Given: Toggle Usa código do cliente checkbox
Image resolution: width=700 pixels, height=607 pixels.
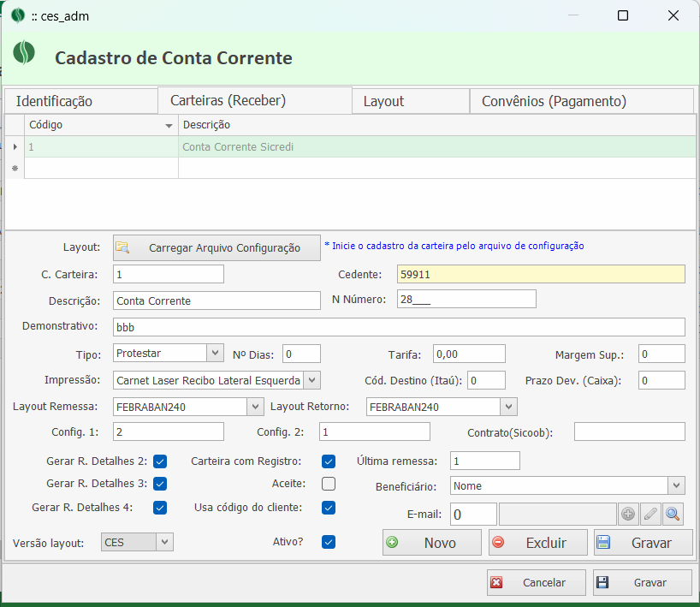Looking at the screenshot, I should (329, 508).
